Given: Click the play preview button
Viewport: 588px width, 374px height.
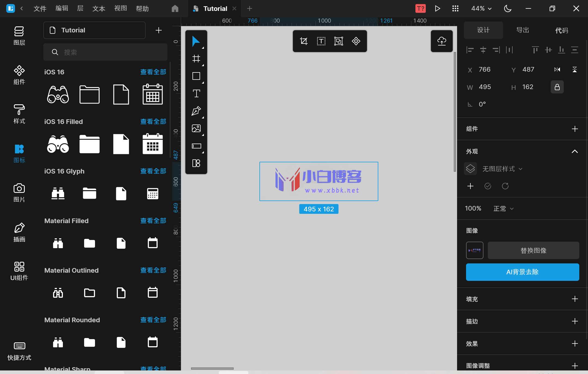Looking at the screenshot, I should click(437, 8).
